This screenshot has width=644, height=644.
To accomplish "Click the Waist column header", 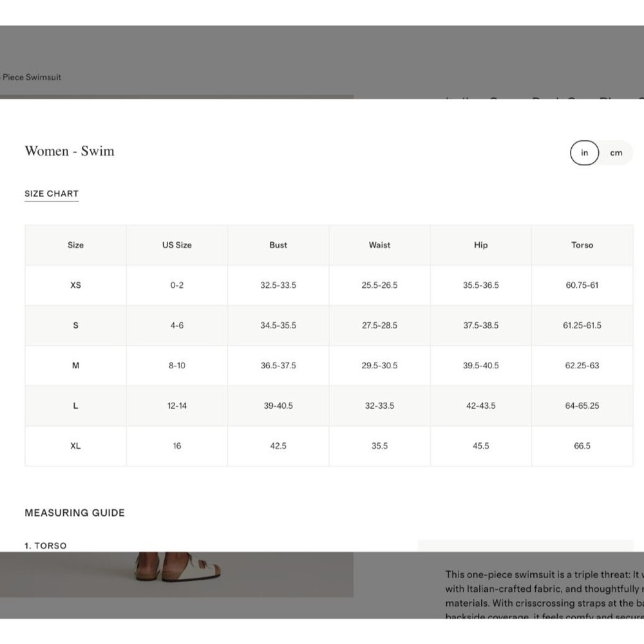I will [379, 245].
